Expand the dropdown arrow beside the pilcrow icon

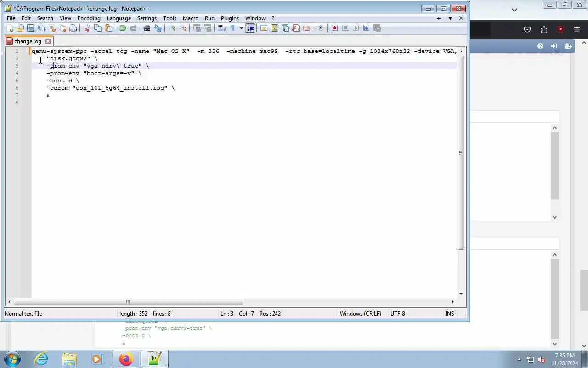click(x=241, y=28)
